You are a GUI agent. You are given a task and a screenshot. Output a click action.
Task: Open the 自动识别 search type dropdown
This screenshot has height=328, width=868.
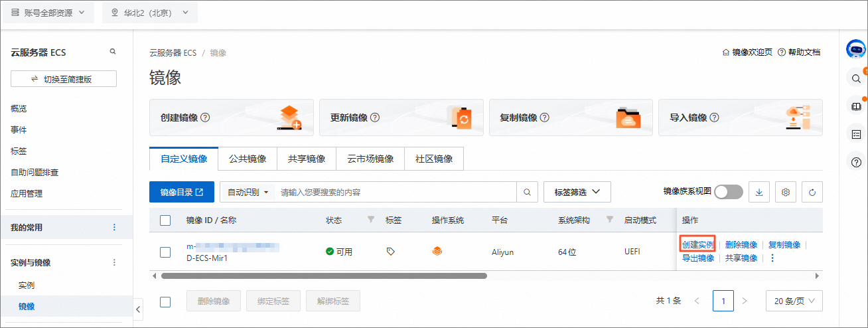click(248, 192)
